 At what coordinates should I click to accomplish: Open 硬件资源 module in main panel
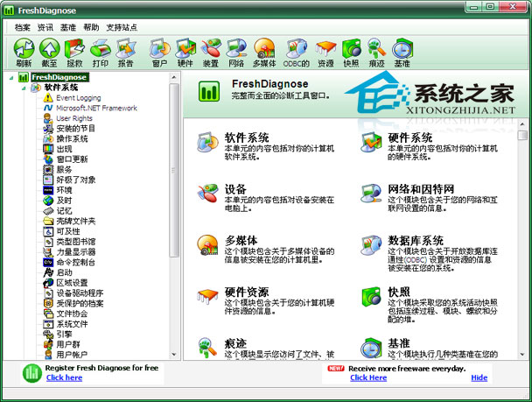[x=247, y=292]
